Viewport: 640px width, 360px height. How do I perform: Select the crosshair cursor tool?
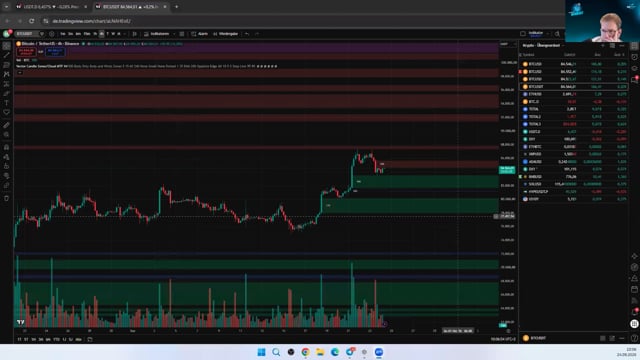7,46
